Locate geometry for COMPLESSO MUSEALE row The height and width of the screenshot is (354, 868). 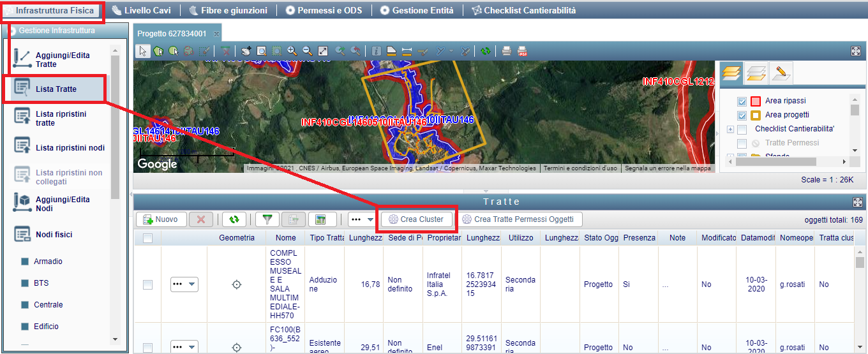(237, 284)
